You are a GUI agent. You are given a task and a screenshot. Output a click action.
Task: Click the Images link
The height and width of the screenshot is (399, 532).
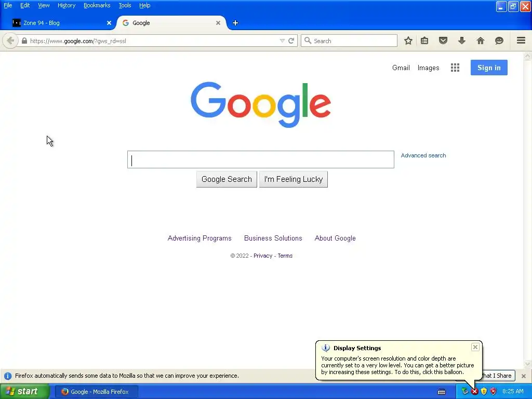pos(428,68)
